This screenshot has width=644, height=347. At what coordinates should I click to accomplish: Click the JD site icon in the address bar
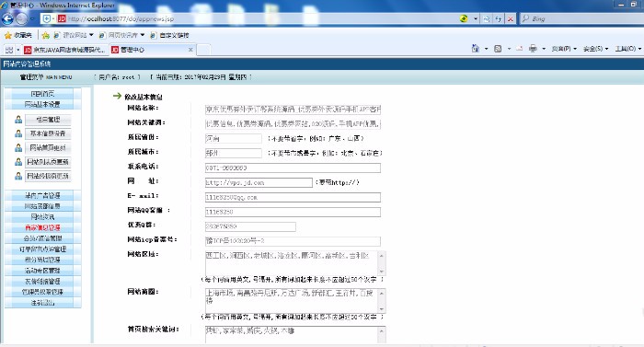coord(62,19)
